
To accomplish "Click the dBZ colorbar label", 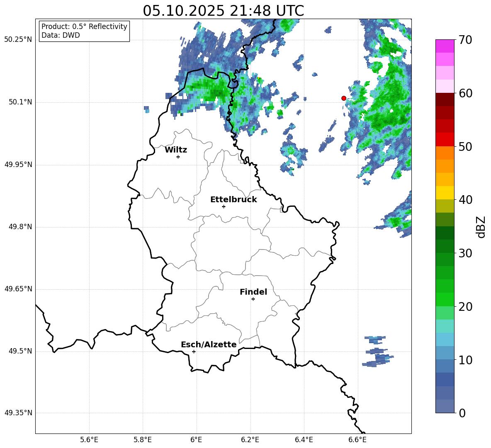I will pos(481,227).
